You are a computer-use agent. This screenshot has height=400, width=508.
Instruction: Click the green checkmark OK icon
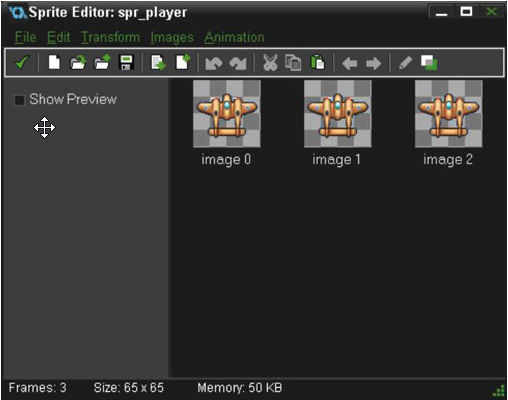22,63
